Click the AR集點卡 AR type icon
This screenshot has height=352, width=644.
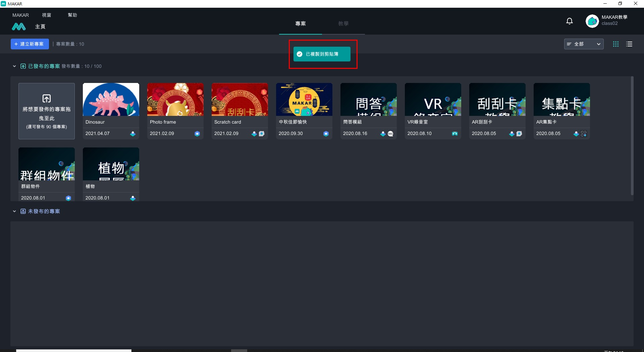pyautogui.click(x=576, y=134)
